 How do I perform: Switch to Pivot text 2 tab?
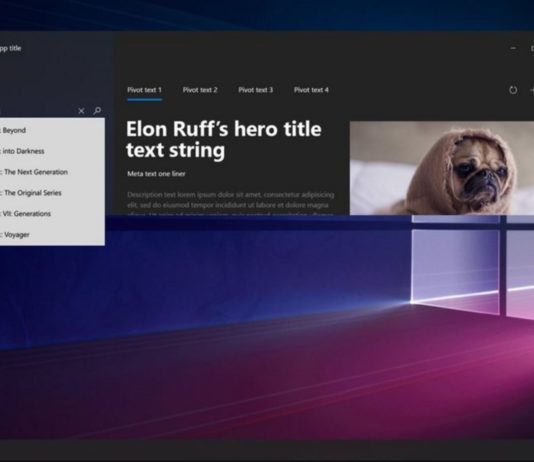pos(200,90)
